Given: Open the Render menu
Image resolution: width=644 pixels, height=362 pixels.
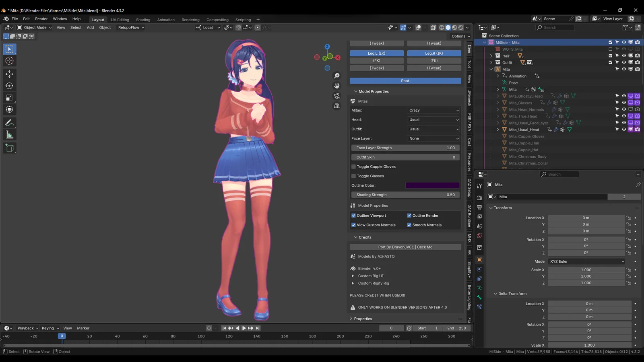Looking at the screenshot, I should tap(41, 19).
